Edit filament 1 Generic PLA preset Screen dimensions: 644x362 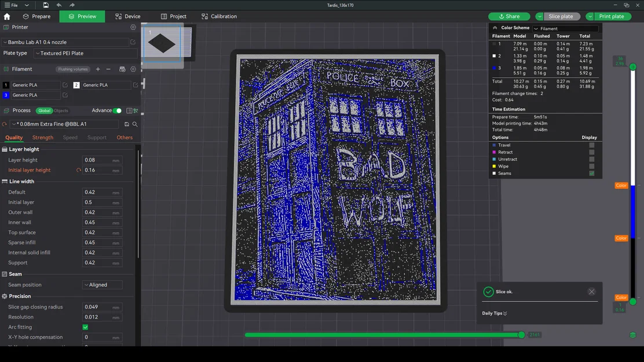tap(65, 85)
